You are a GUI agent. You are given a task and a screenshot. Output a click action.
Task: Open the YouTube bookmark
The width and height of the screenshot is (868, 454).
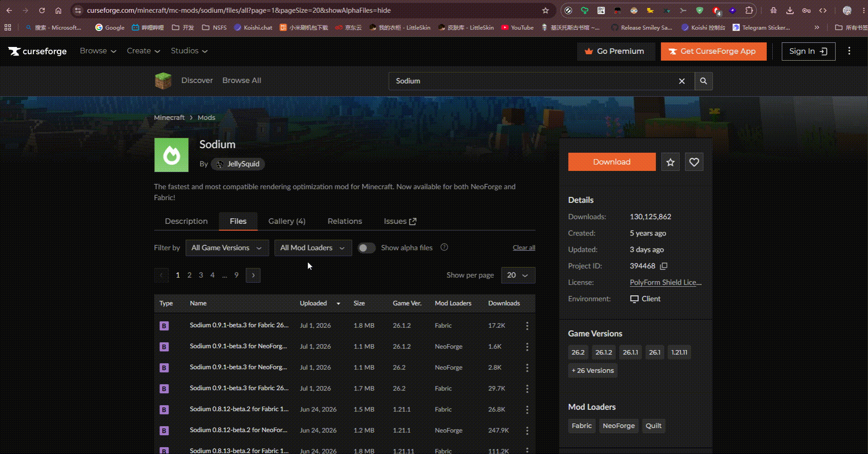point(517,27)
